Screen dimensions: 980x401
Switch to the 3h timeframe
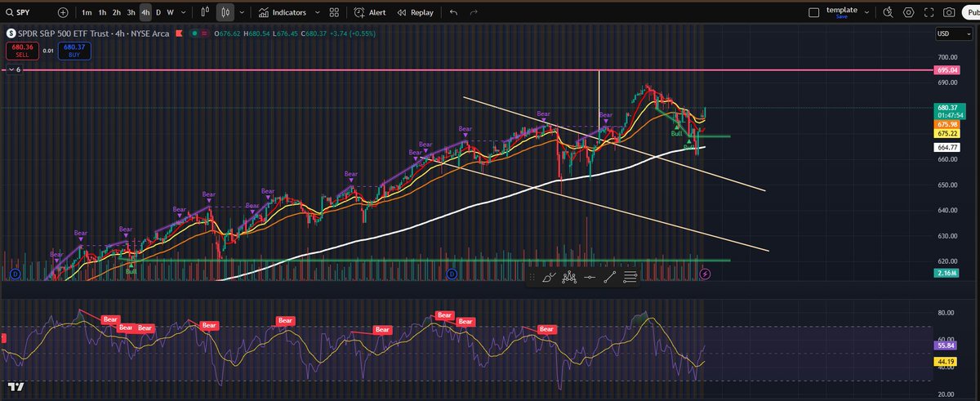(131, 12)
